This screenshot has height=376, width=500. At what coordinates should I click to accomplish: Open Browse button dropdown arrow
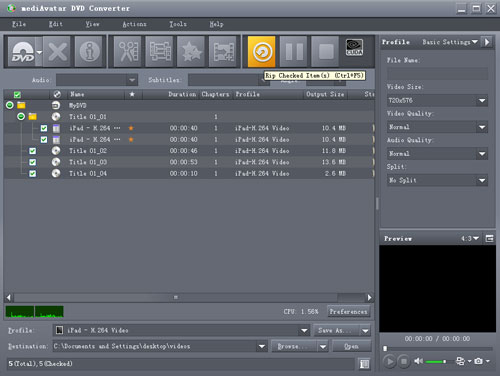[323, 347]
